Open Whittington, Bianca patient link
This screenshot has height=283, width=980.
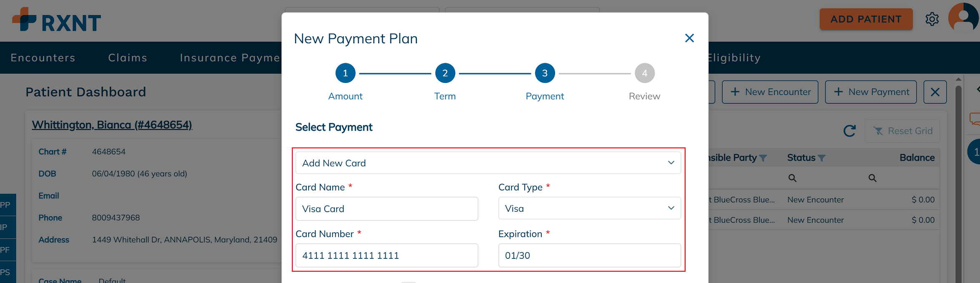112,125
